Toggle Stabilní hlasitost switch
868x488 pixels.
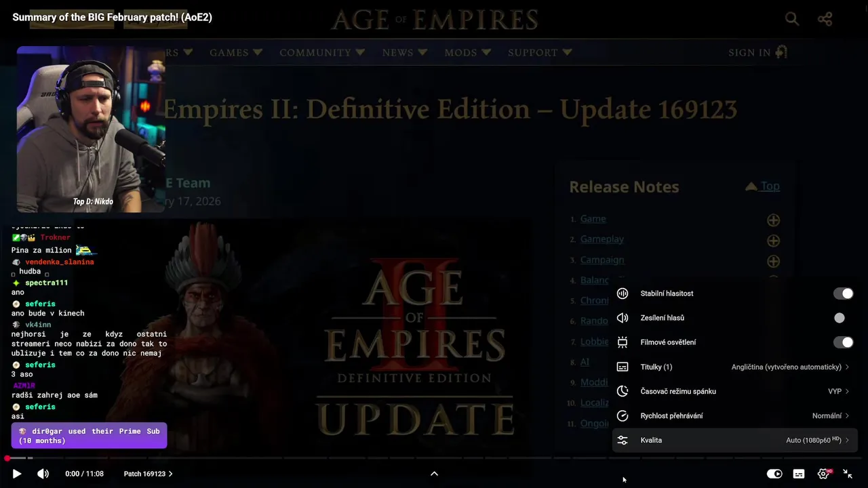(x=843, y=293)
